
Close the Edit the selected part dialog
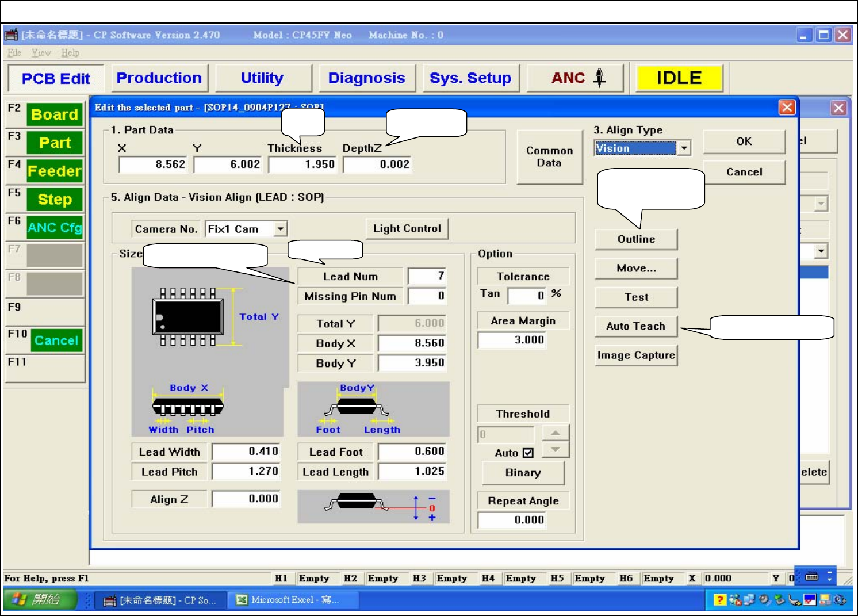pyautogui.click(x=787, y=108)
